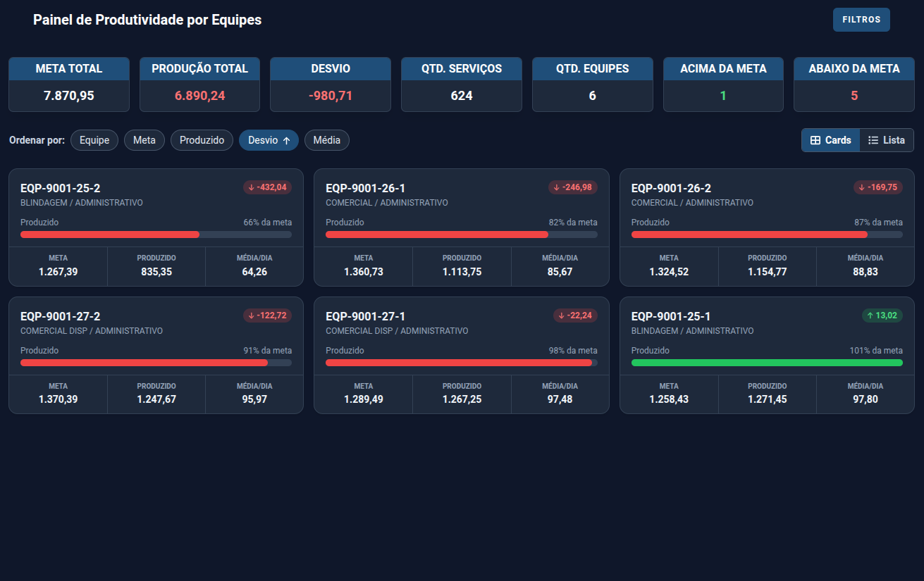This screenshot has height=581, width=924.
Task: Open team card EQP-9001-26-1 title
Action: click(x=366, y=188)
